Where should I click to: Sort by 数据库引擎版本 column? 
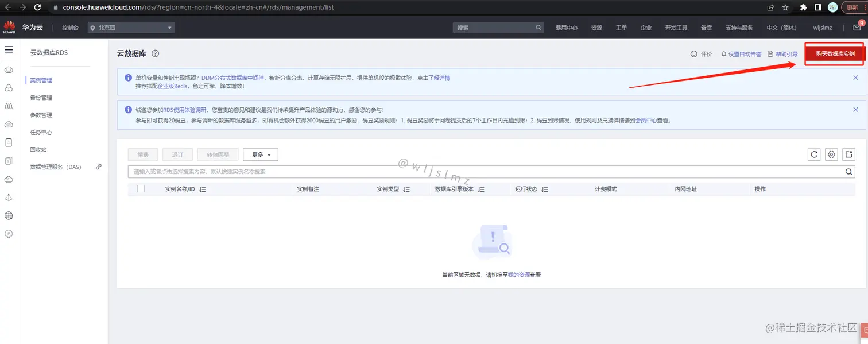[481, 190]
